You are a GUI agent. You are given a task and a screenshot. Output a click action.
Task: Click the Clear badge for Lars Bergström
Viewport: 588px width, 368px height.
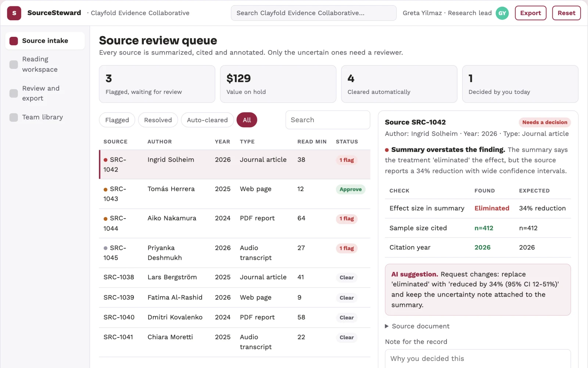coord(347,277)
